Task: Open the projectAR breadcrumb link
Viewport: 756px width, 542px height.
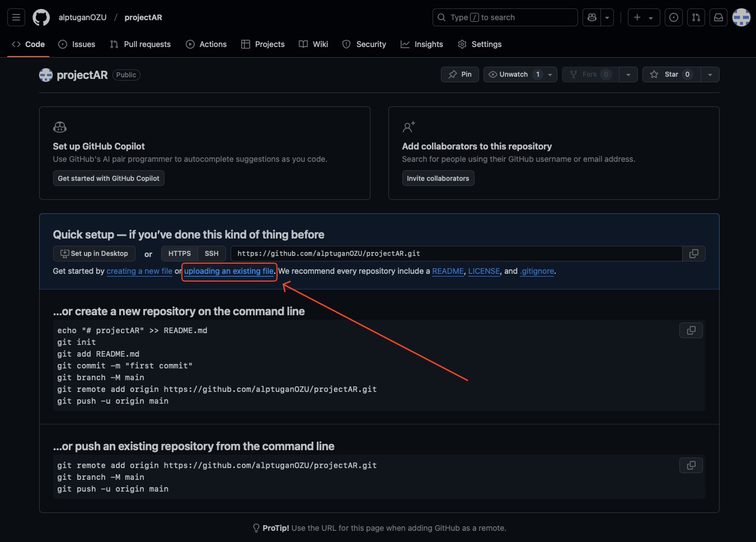Action: click(143, 17)
